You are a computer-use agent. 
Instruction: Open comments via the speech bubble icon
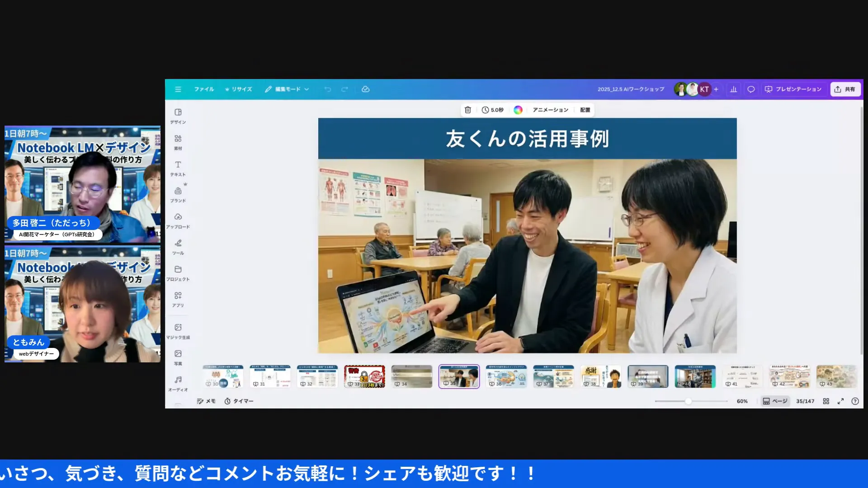tap(750, 89)
